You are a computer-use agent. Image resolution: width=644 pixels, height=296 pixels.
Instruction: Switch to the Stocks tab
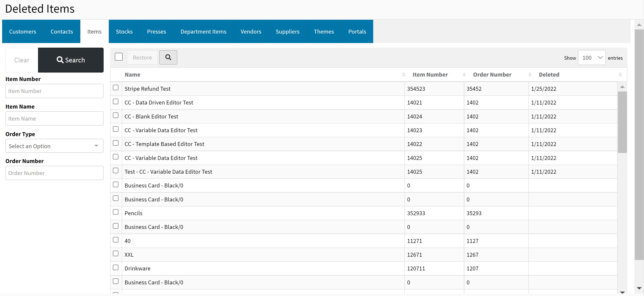(x=124, y=32)
